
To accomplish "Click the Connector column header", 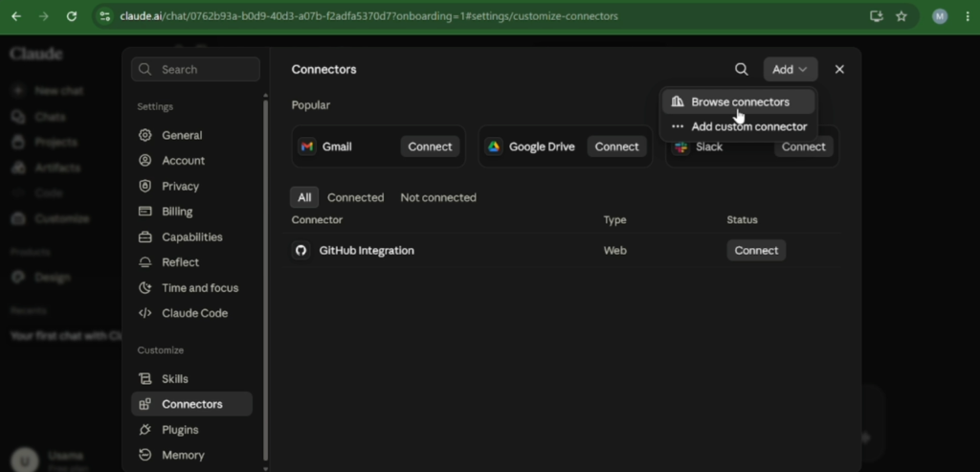I will (x=317, y=220).
